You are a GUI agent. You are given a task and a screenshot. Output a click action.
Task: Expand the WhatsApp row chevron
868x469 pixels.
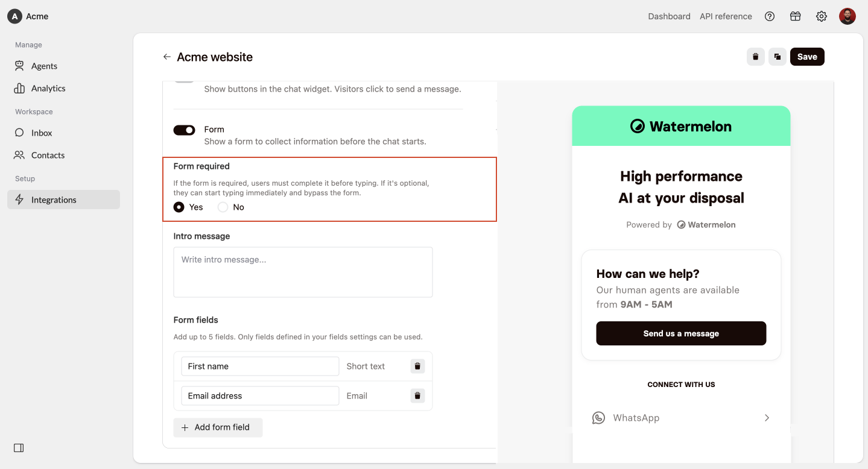pos(767,418)
